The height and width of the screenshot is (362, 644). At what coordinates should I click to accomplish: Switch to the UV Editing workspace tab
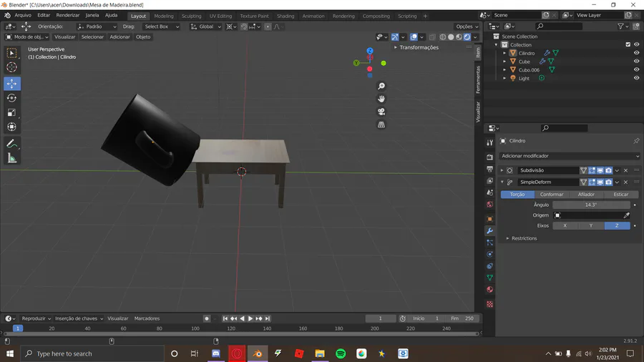coord(220,16)
